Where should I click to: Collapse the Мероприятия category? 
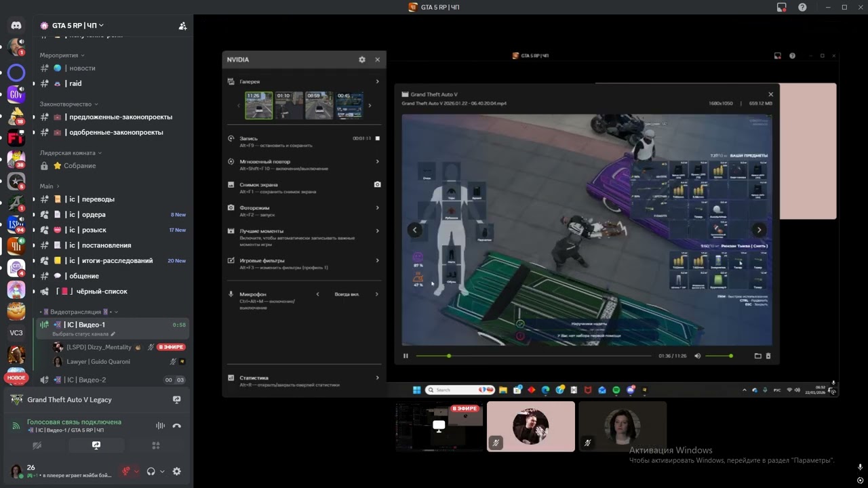[62, 55]
